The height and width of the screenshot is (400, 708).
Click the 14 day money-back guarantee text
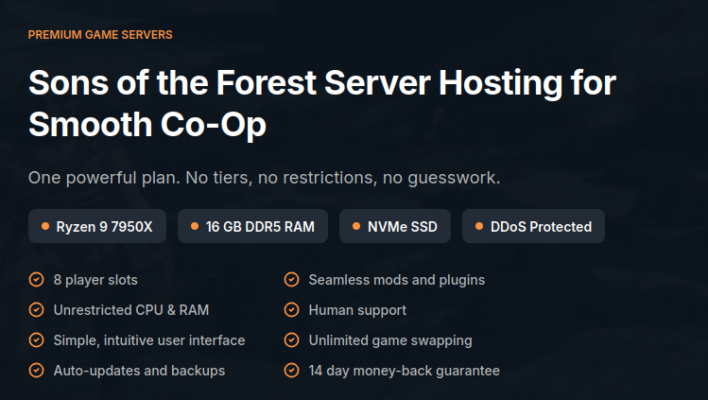coord(404,371)
